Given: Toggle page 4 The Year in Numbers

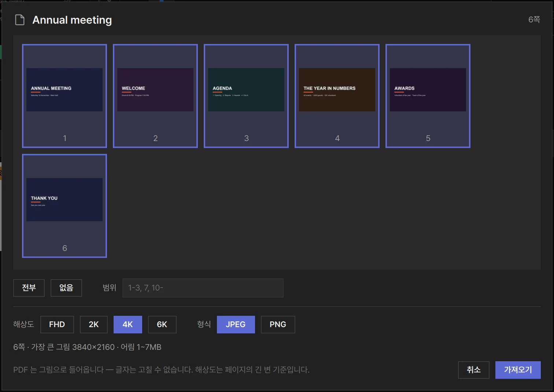Looking at the screenshot, I should pyautogui.click(x=337, y=96).
